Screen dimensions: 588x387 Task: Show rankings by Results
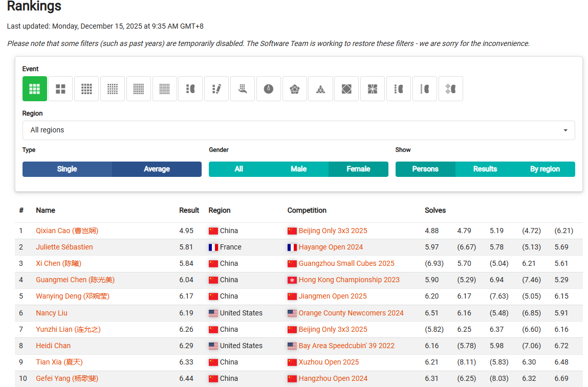click(x=485, y=169)
